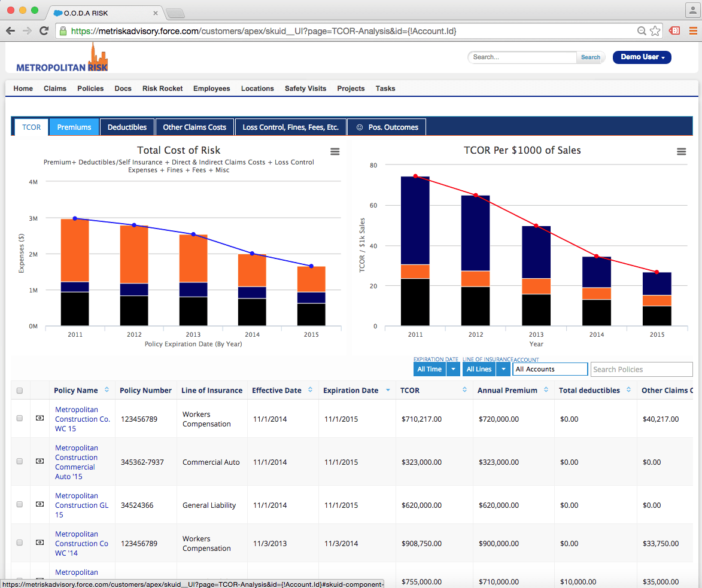Sort by Total deductibles column arrows
Screen dimensions: 702x588
[x=628, y=390]
